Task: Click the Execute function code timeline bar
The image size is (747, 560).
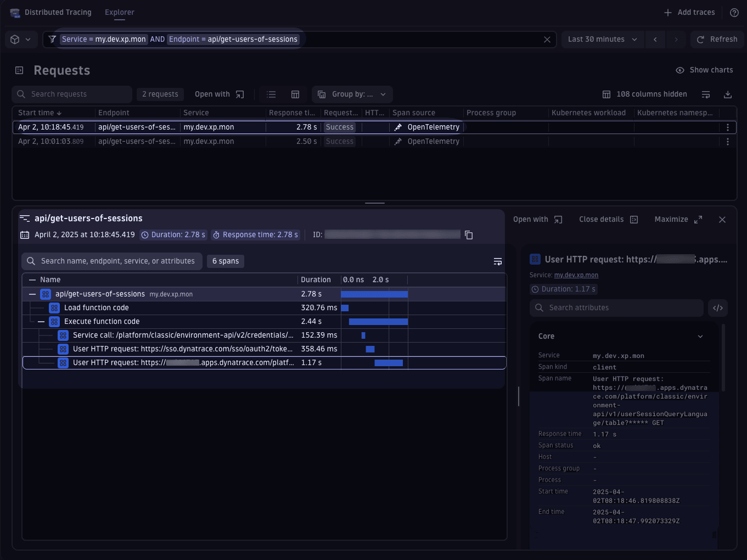Action: tap(378, 322)
